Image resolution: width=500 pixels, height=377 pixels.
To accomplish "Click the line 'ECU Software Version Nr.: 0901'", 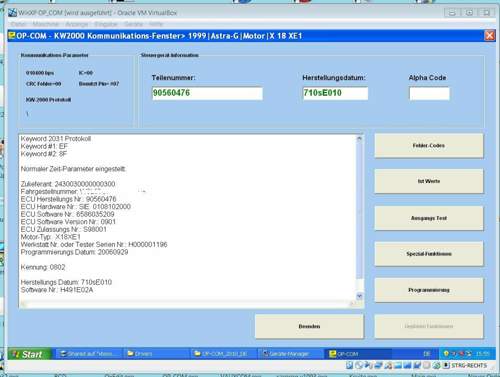I will tap(68, 222).
